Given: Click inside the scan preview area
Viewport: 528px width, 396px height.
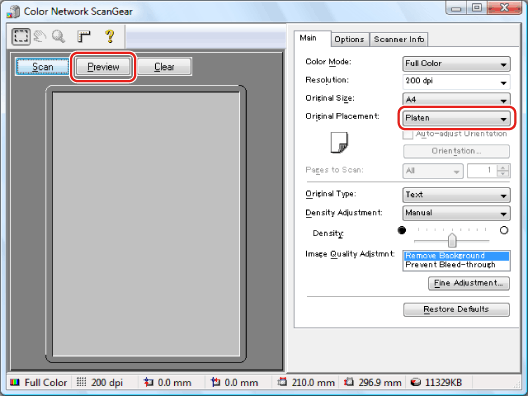Looking at the screenshot, I should coord(146,224).
